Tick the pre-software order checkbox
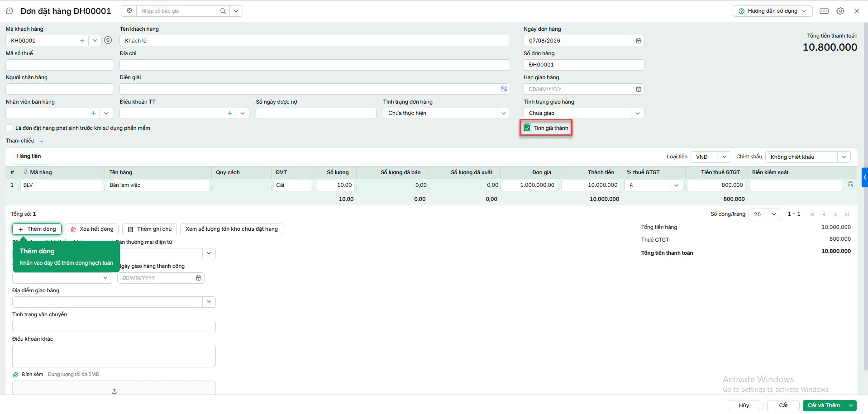Image resolution: width=868 pixels, height=414 pixels. [9, 128]
